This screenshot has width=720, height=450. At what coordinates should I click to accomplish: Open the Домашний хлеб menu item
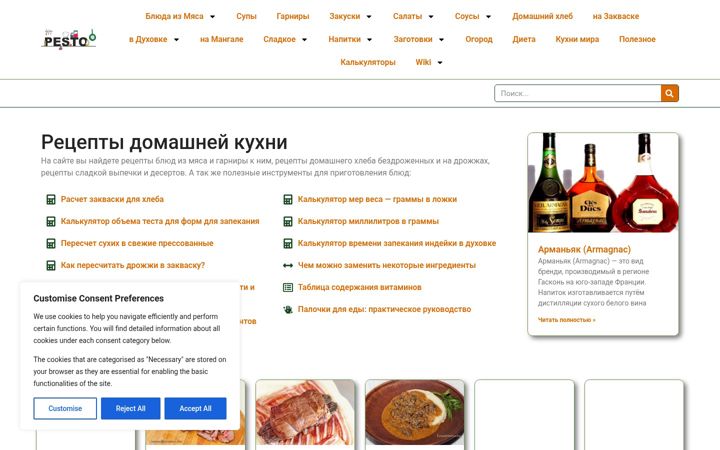[x=542, y=16]
